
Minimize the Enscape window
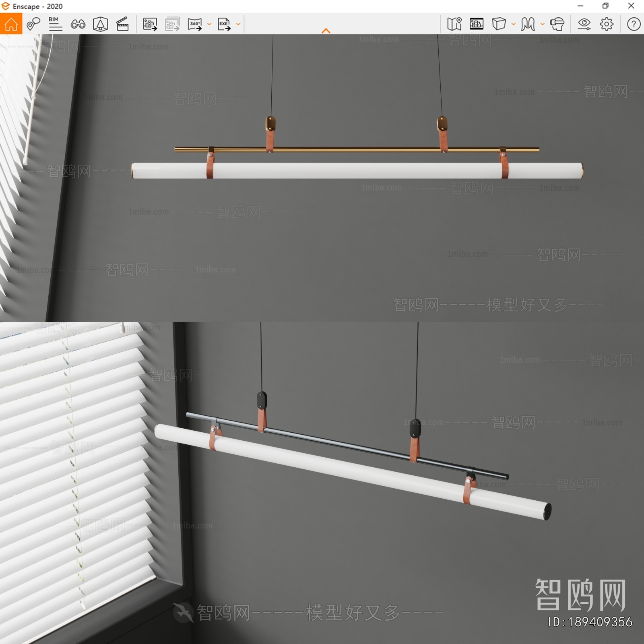coord(580,6)
